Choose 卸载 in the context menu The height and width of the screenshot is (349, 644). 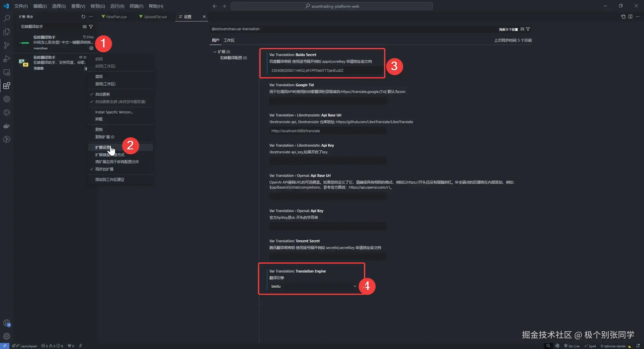120,119
